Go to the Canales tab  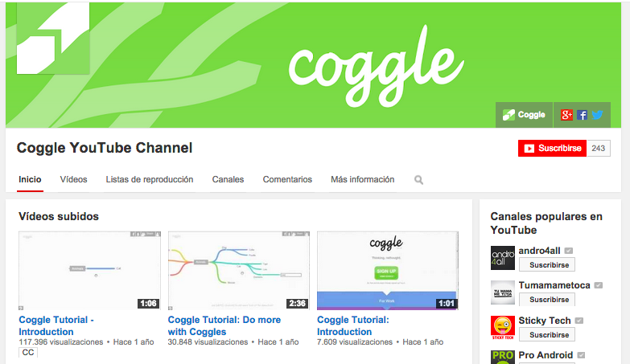click(x=228, y=179)
